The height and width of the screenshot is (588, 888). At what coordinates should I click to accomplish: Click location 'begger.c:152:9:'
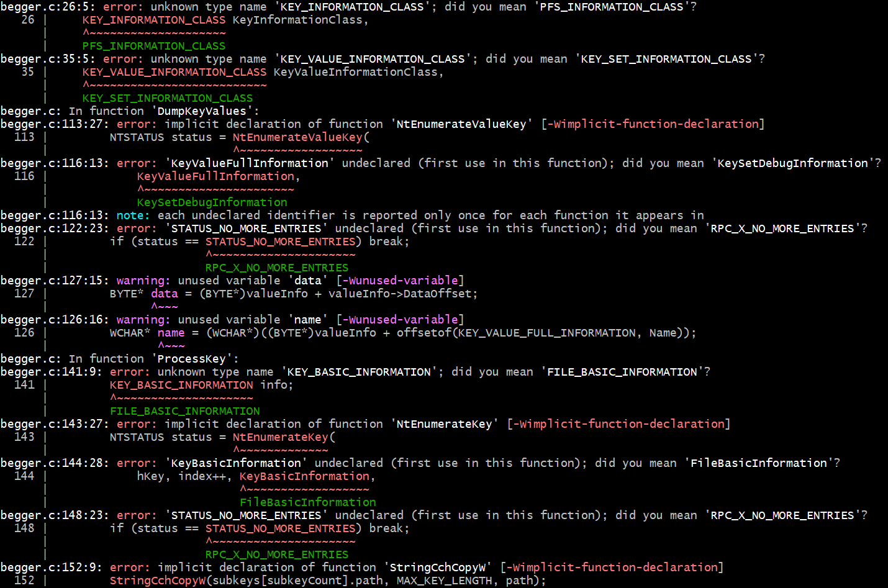[52, 568]
